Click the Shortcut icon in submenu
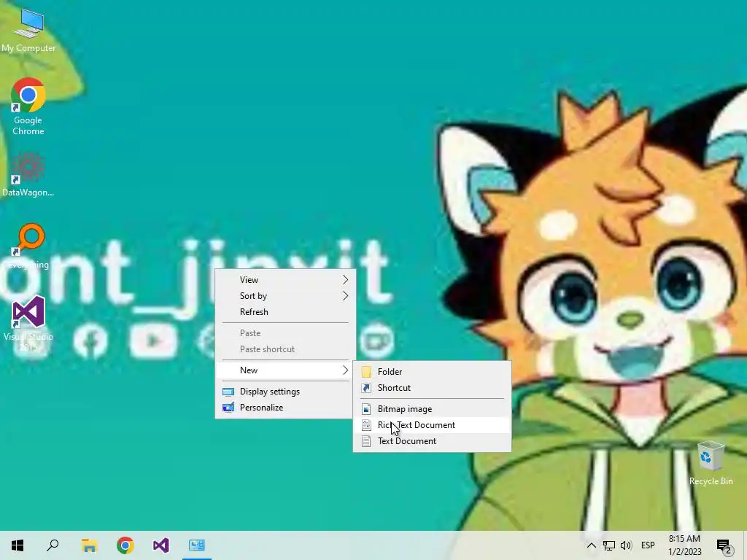The width and height of the screenshot is (747, 560). click(366, 388)
